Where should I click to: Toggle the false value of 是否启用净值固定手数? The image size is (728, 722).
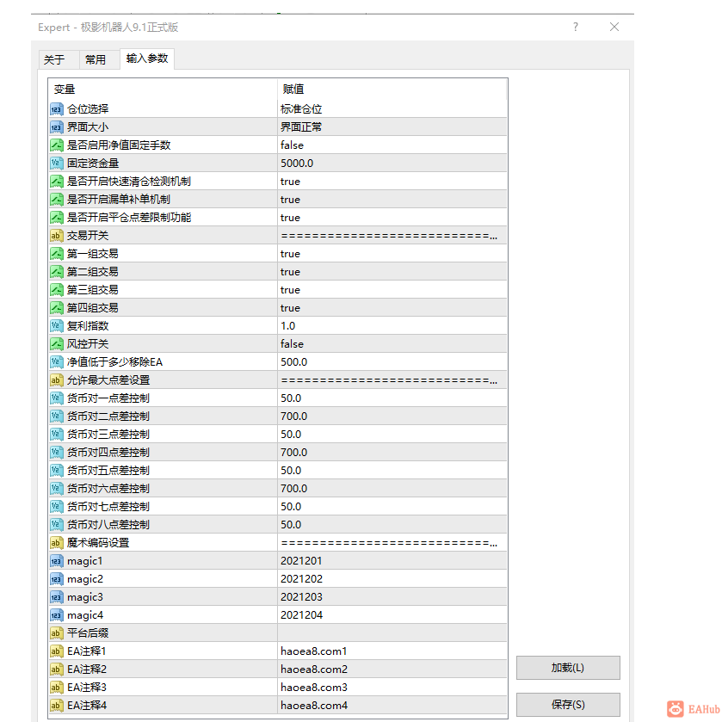tap(392, 145)
